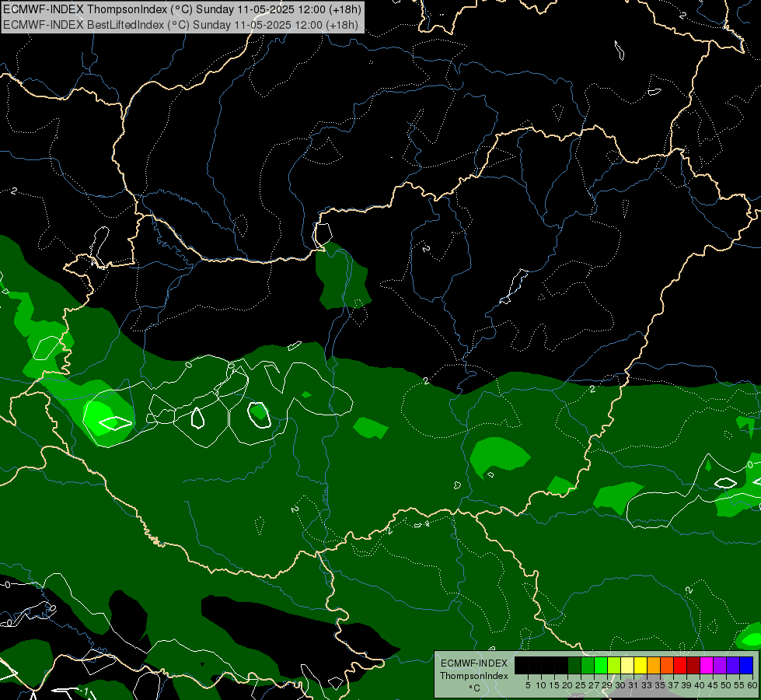Click the dark red 39–40 legend swatch

(693, 665)
